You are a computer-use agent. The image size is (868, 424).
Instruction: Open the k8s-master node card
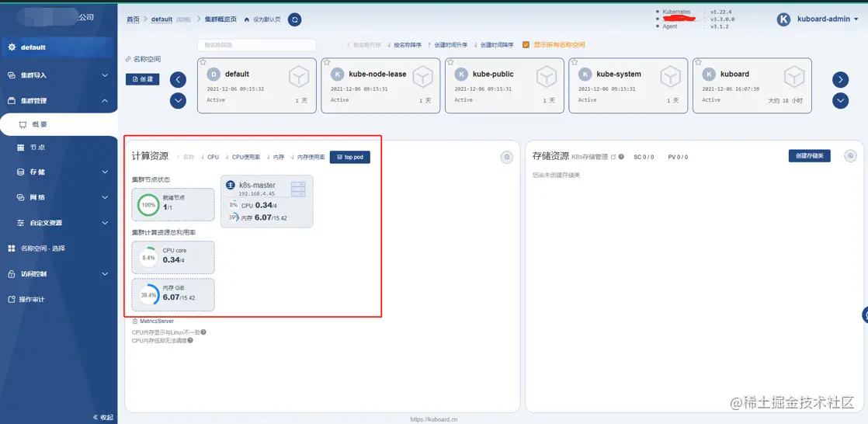[267, 201]
